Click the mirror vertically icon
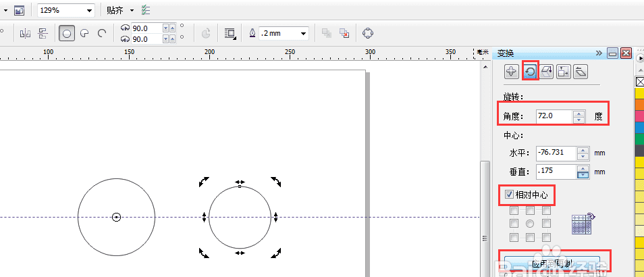The image size is (644, 277). (x=43, y=33)
